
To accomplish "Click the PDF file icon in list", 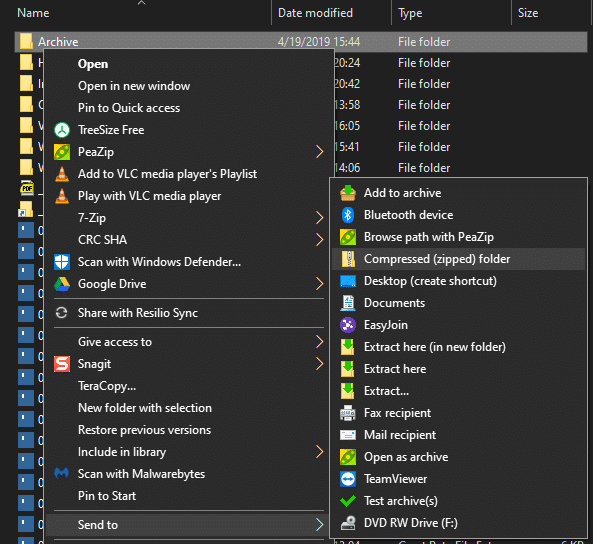I will (27, 188).
